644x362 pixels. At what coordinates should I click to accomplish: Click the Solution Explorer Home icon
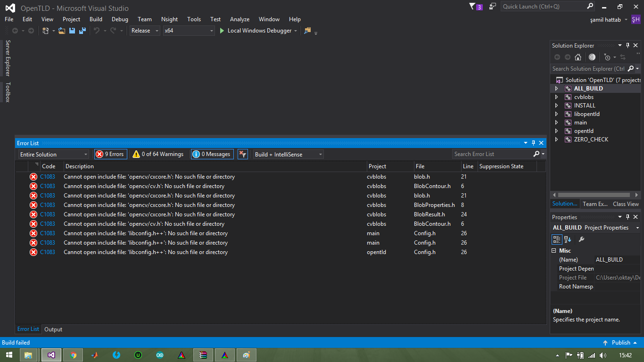[578, 57]
